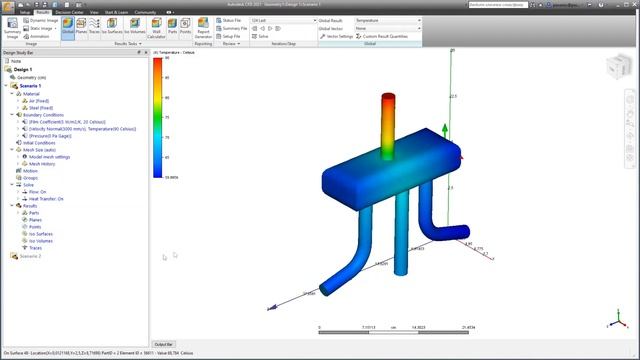
Task: Switch to the Setup ribbon tab
Action: click(x=25, y=13)
